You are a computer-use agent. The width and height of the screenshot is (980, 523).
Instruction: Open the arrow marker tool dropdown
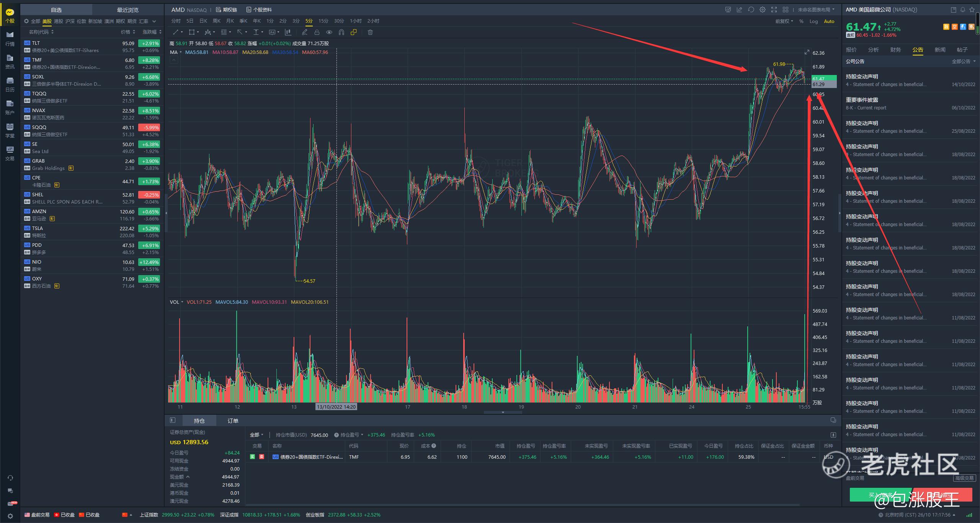[242, 32]
